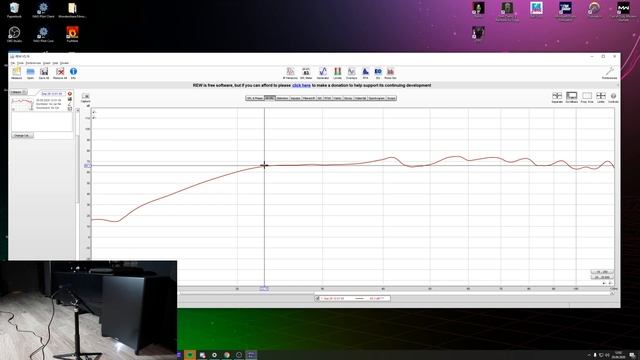Switch to the Scope tab
This screenshot has height=360, width=640.
391,98
